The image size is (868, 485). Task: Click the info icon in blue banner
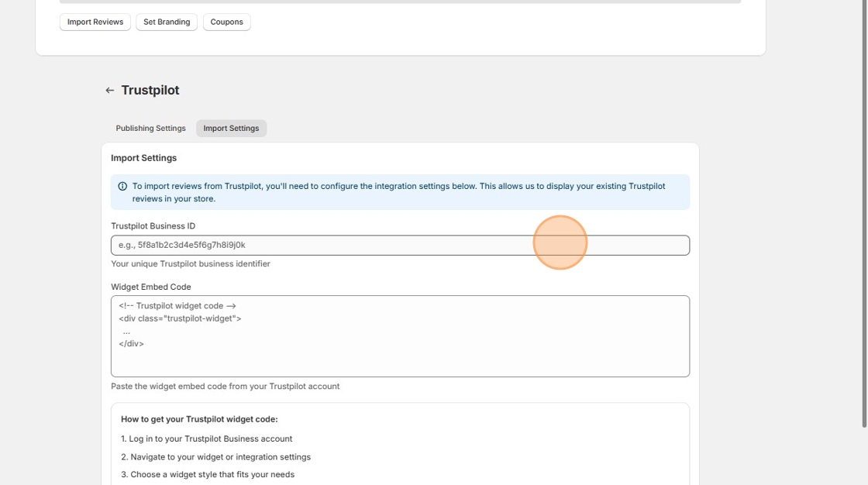tap(122, 187)
